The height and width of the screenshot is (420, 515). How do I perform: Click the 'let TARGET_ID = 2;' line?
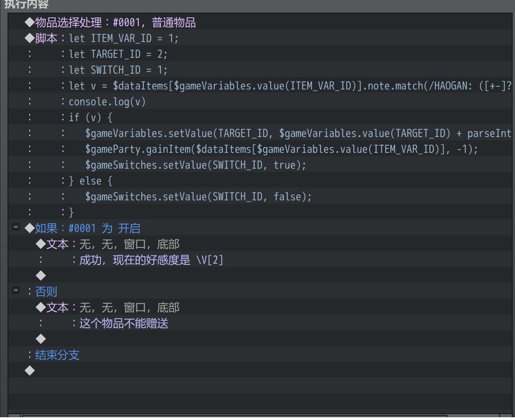tap(260, 53)
